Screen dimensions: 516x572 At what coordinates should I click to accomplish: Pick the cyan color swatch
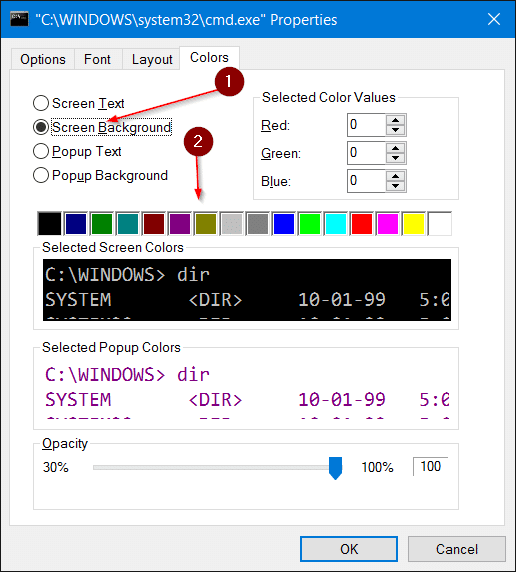point(336,224)
